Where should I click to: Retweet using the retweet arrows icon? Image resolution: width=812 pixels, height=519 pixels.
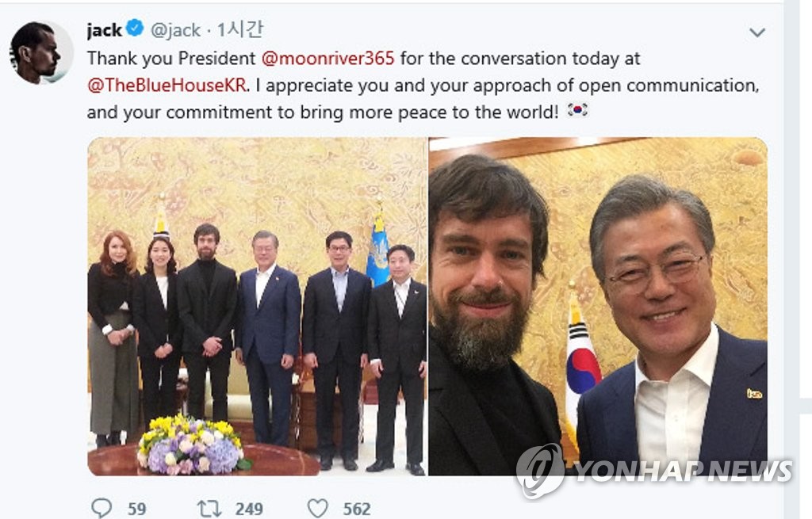(209, 509)
